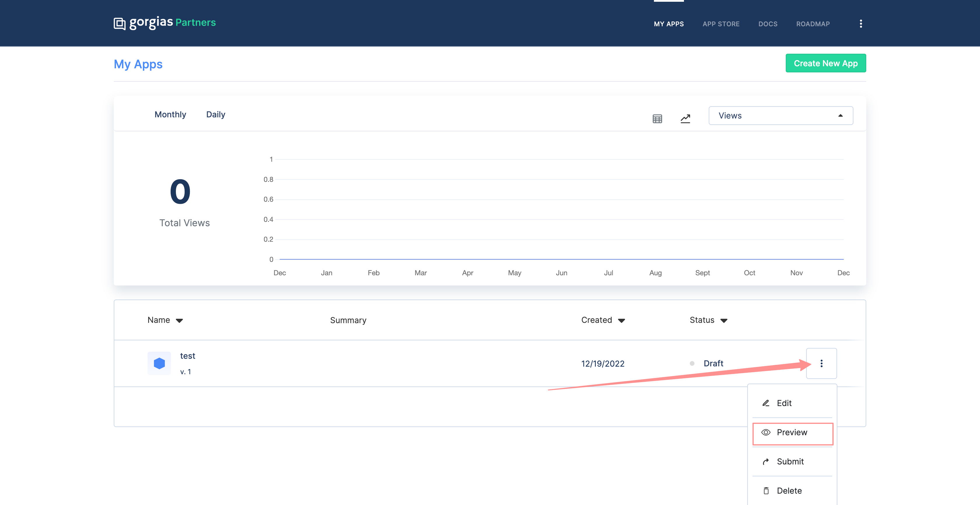Switch to line chart view icon
This screenshot has height=505, width=980.
(685, 119)
